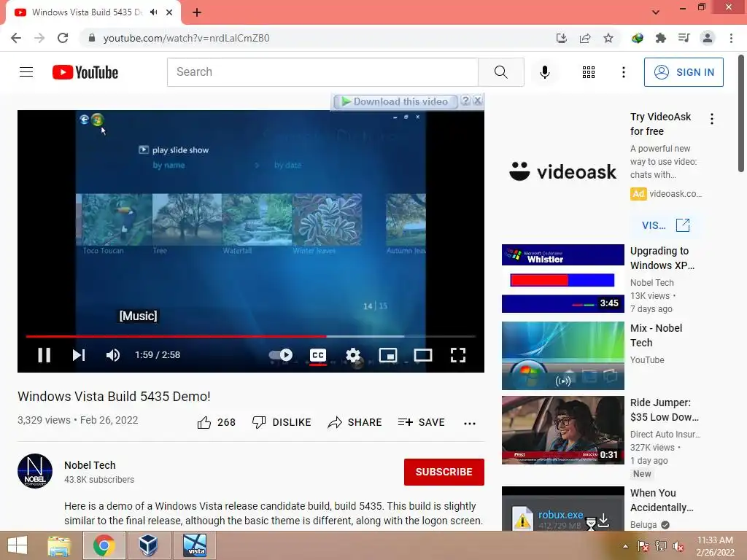Image resolution: width=747 pixels, height=560 pixels.
Task: Visit the VideoAsk advertiser site
Action: point(665,225)
